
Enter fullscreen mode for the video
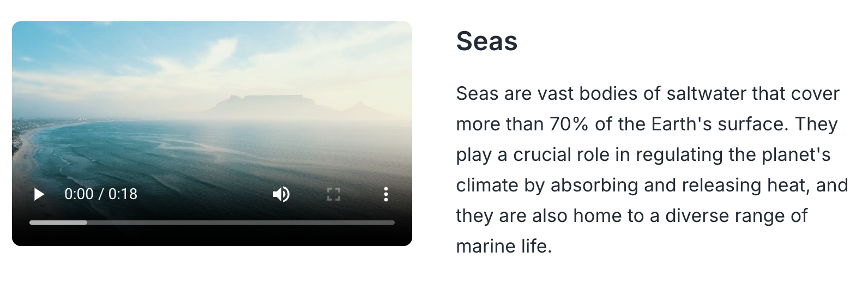click(333, 194)
